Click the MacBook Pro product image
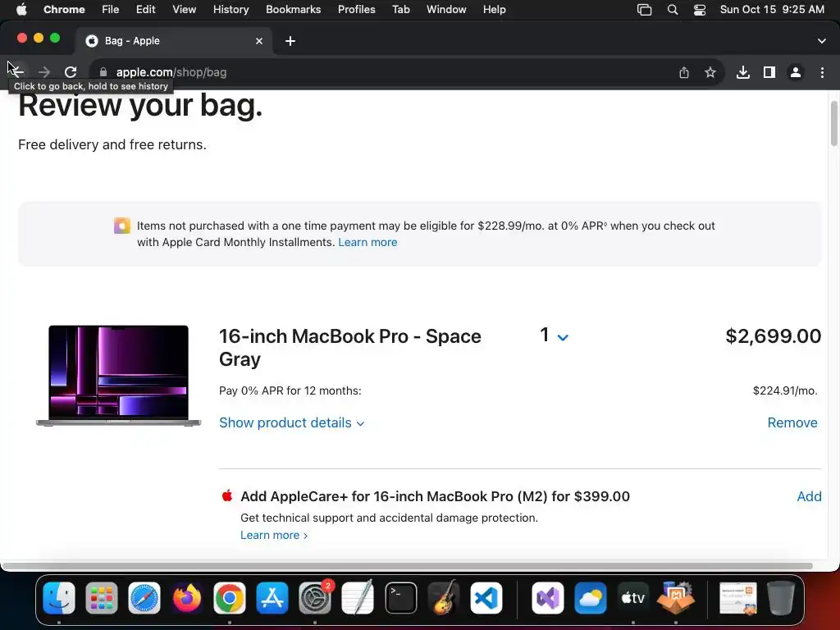This screenshot has width=840, height=630. [118, 376]
